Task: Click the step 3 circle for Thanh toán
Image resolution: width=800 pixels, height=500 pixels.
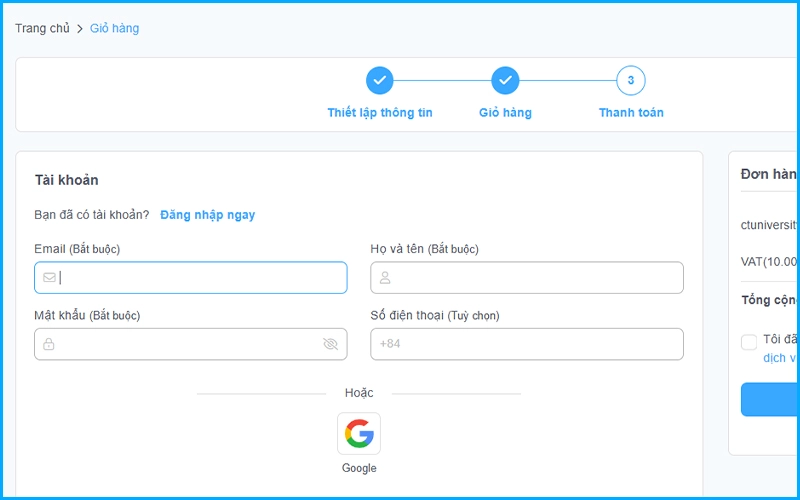Action: (x=630, y=81)
